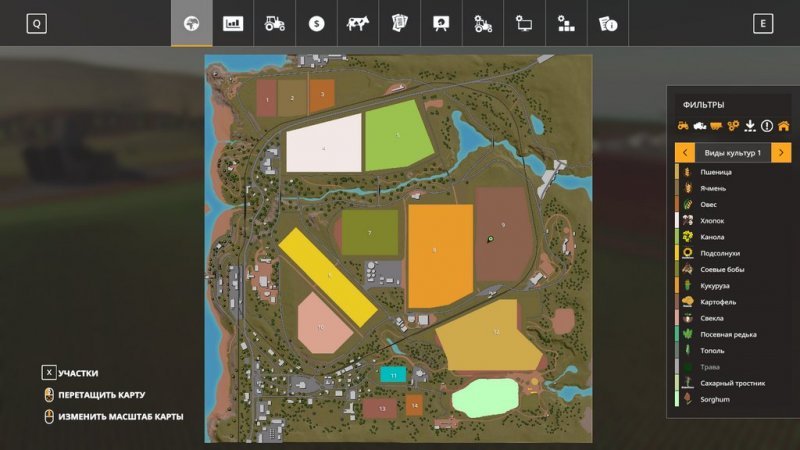Toggle the gears production filter icon

733,126
